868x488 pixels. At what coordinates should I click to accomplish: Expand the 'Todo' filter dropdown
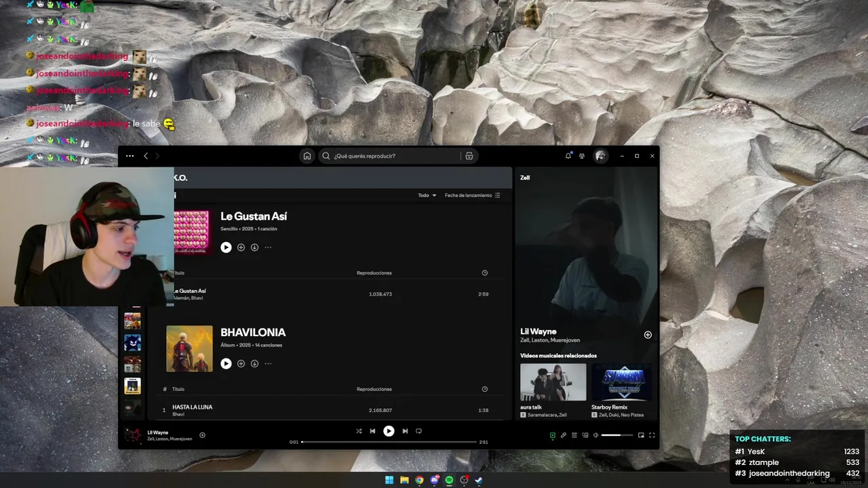(427, 195)
